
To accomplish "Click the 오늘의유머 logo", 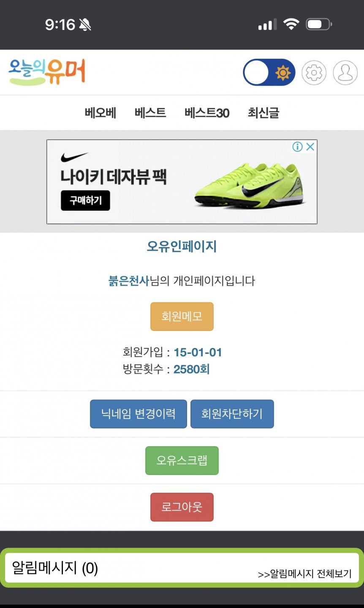I will tap(47, 72).
